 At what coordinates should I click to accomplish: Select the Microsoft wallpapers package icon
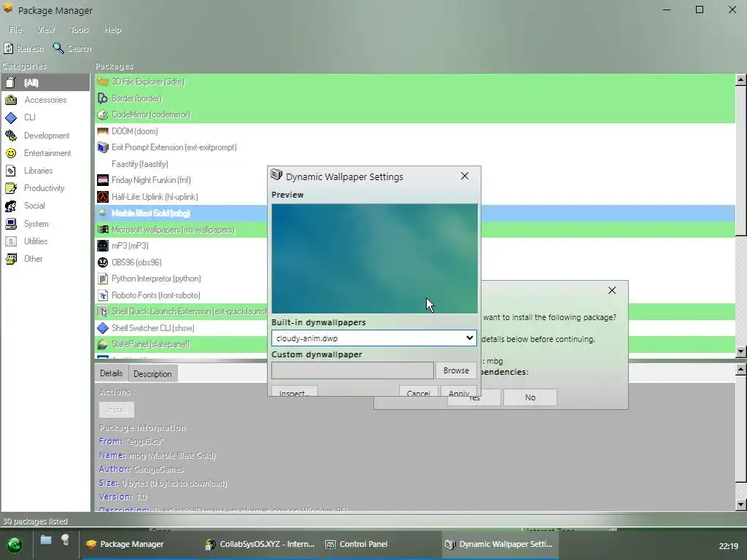click(102, 230)
